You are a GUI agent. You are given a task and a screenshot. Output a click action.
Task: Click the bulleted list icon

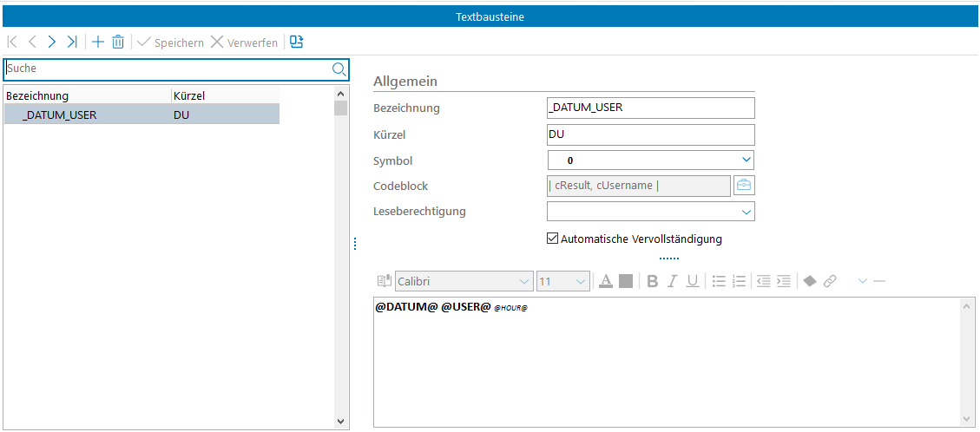click(x=718, y=281)
